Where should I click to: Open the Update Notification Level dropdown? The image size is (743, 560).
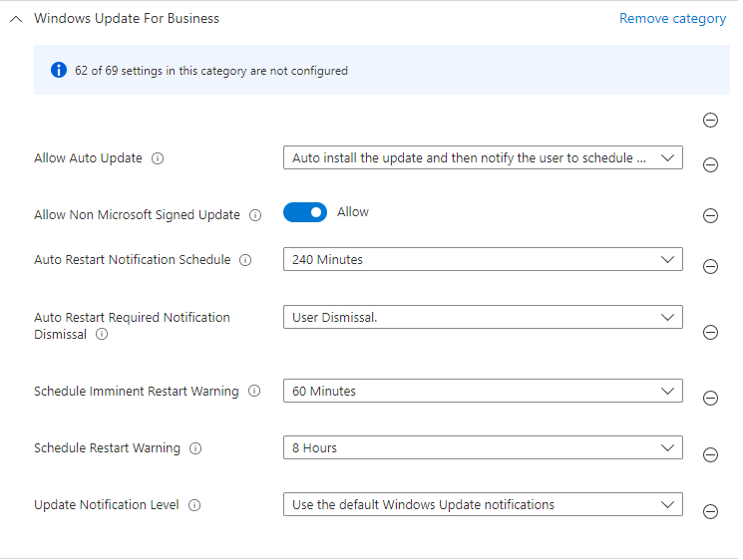(x=483, y=504)
